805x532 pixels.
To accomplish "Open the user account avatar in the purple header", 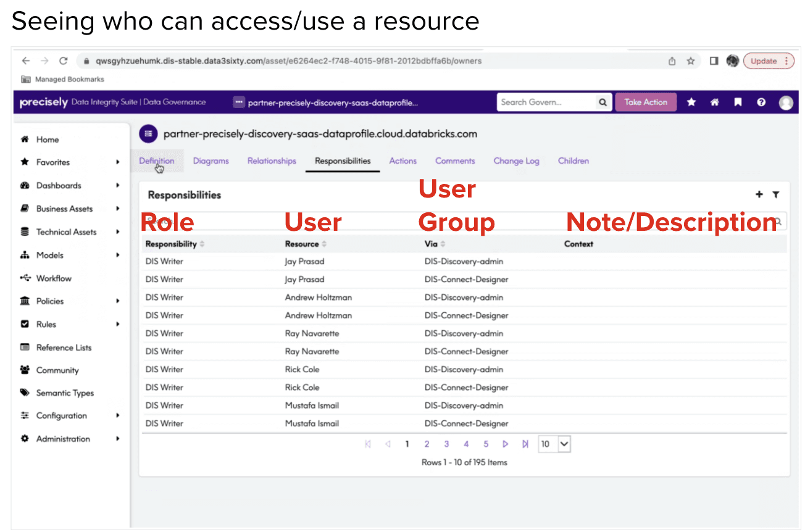I will [786, 102].
